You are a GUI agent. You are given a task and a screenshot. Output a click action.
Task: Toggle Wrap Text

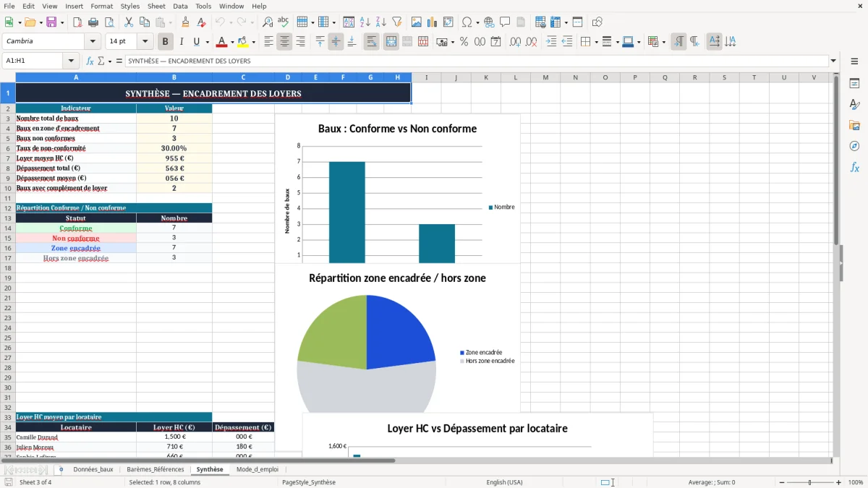(x=372, y=42)
